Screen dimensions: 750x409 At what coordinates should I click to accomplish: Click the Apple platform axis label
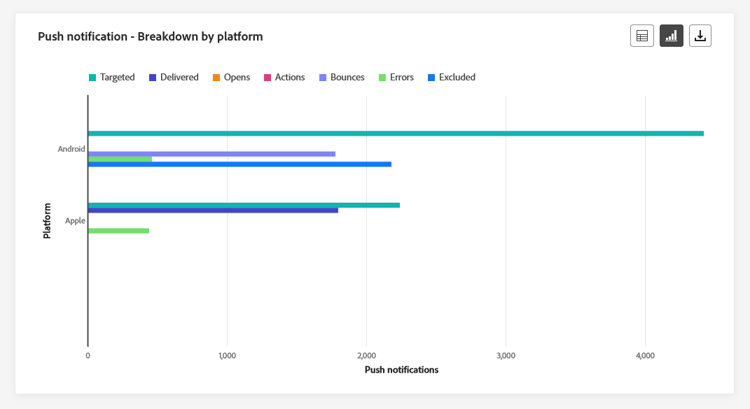(x=75, y=220)
